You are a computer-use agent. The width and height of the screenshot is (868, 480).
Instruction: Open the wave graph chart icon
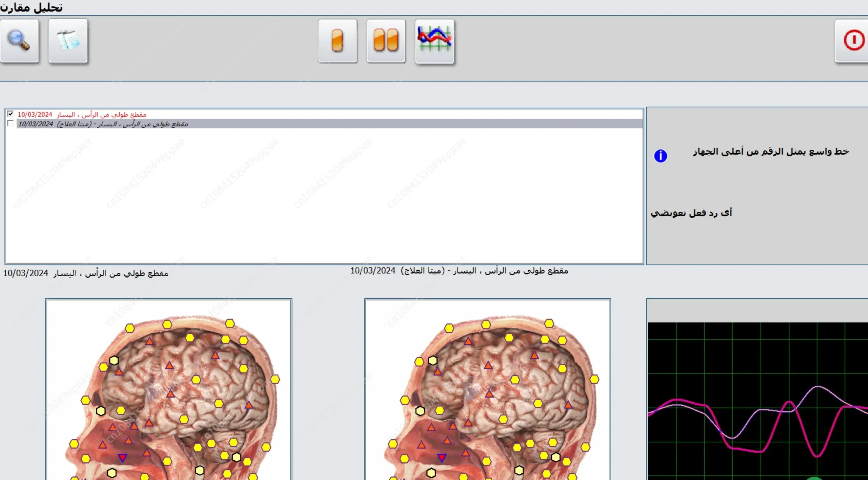(435, 41)
